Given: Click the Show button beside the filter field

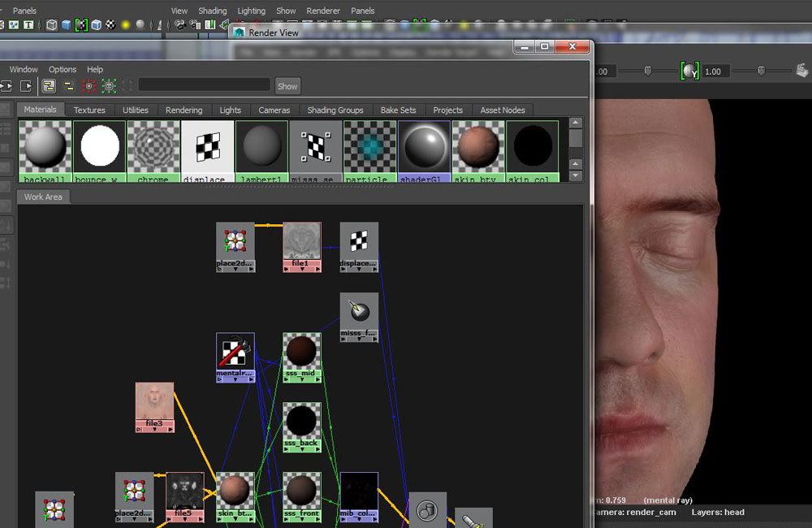Looking at the screenshot, I should [287, 86].
